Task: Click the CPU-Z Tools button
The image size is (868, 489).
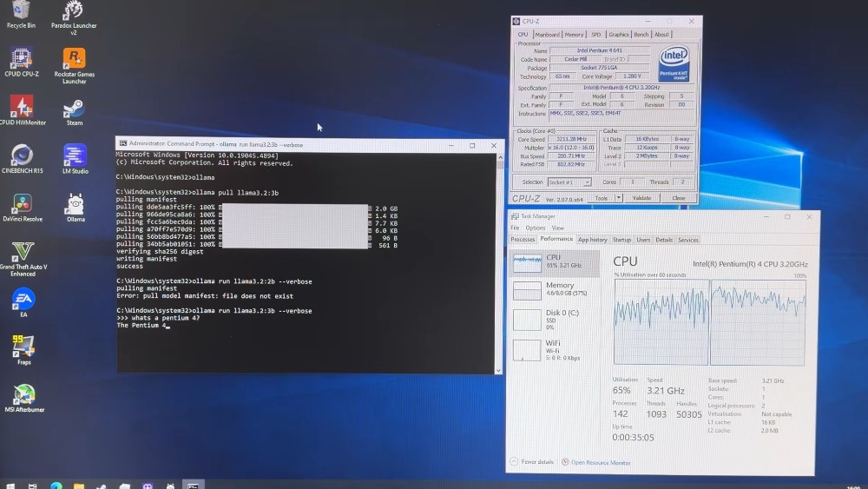Action: [602, 198]
